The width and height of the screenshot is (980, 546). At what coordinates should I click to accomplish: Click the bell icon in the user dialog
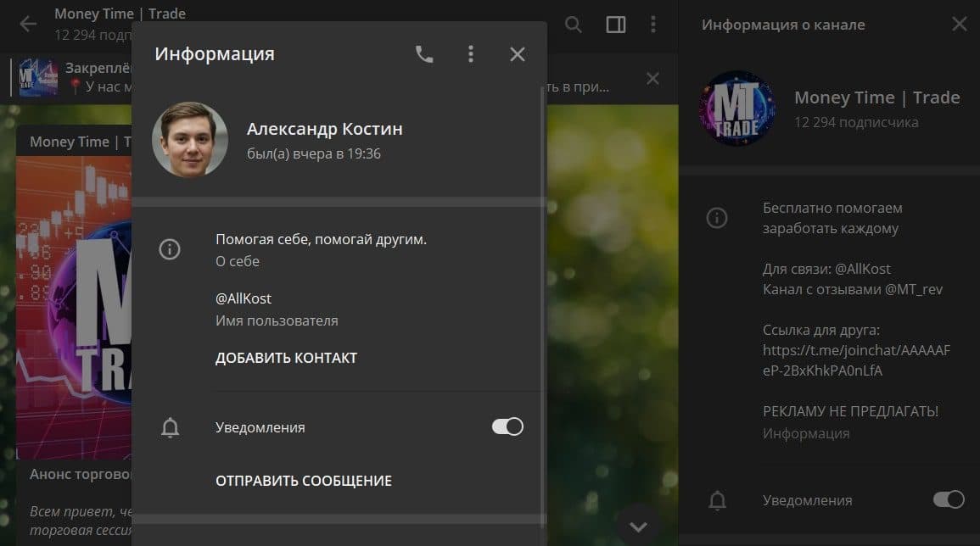(x=170, y=427)
